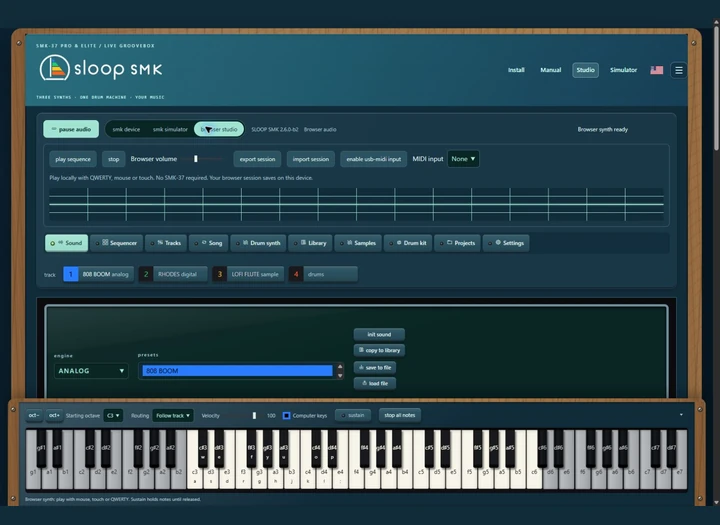Select the drums track

(323, 274)
